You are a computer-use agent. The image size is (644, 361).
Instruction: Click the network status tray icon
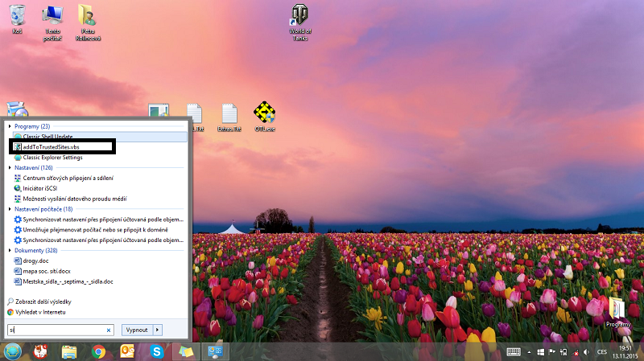click(576, 352)
